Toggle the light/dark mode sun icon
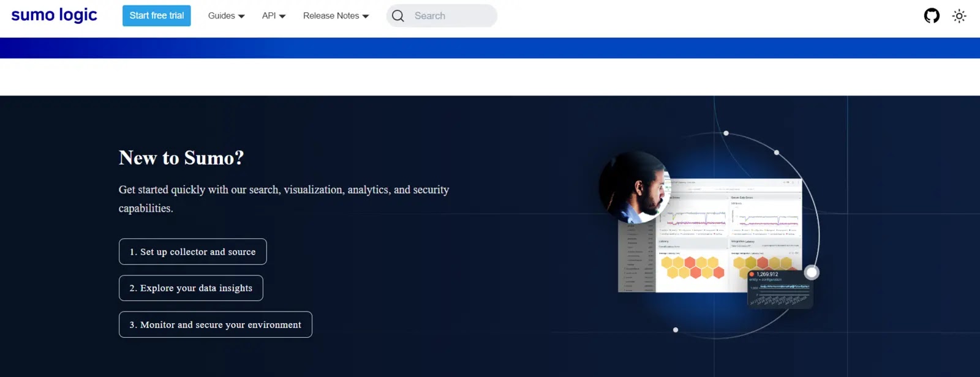The image size is (980, 377). (959, 16)
